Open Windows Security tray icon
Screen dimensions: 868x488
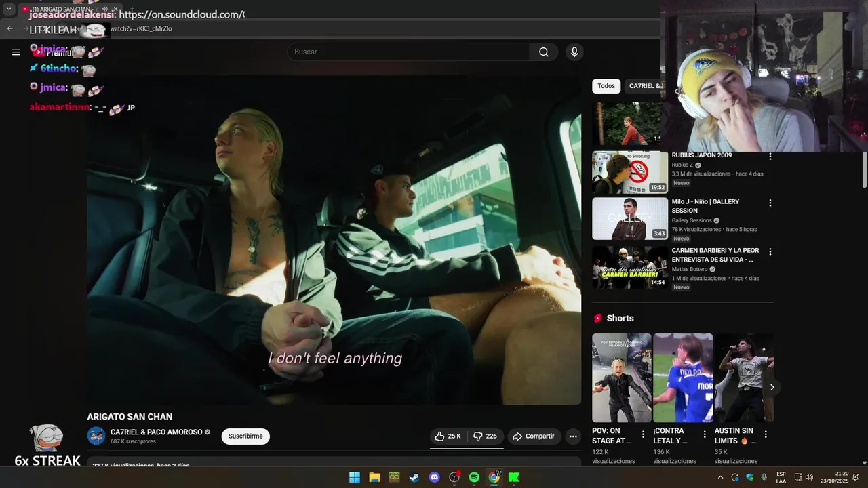click(749, 477)
